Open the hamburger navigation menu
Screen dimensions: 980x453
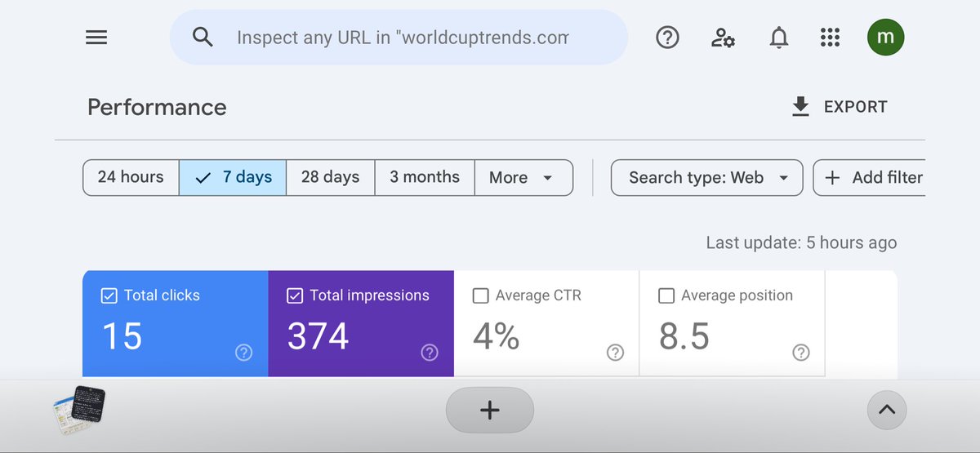(x=96, y=38)
